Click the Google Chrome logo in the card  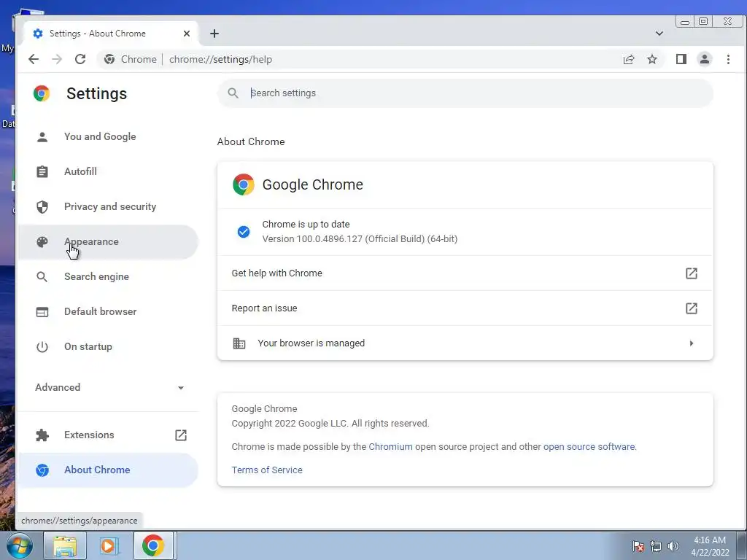click(x=244, y=184)
